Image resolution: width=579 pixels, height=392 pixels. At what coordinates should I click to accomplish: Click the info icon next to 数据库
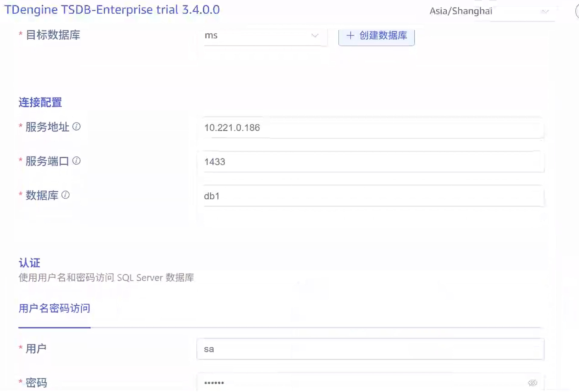coord(65,195)
